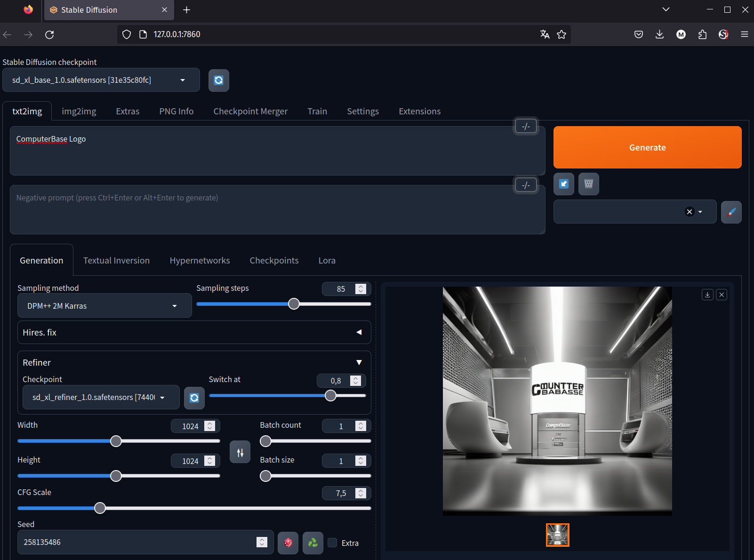754x560 pixels.
Task: Clear the styles selection with the X
Action: (x=690, y=212)
